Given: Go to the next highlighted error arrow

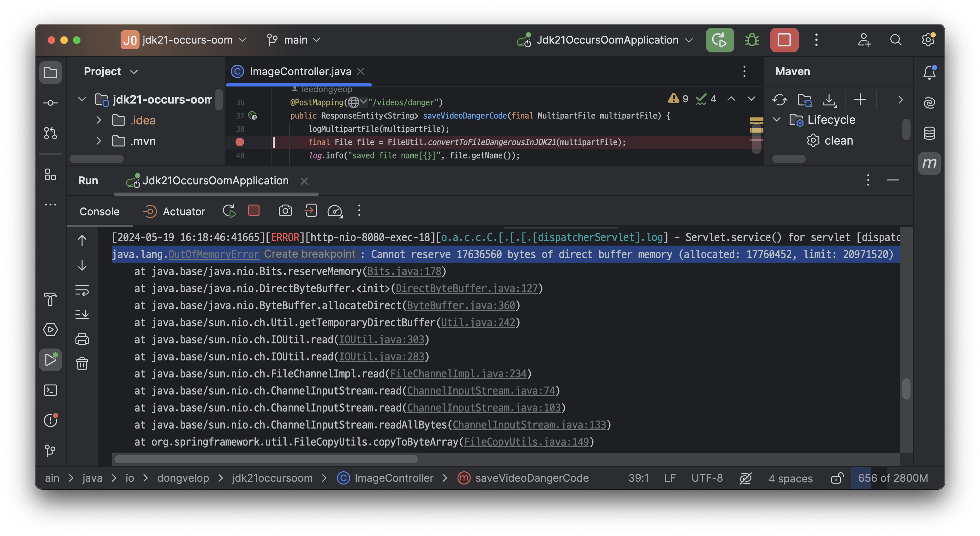Looking at the screenshot, I should (x=751, y=99).
